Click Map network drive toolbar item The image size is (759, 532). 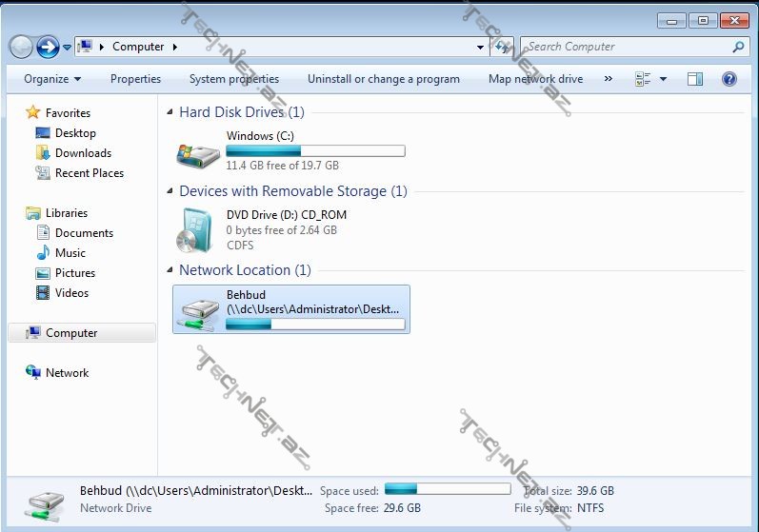pos(535,79)
